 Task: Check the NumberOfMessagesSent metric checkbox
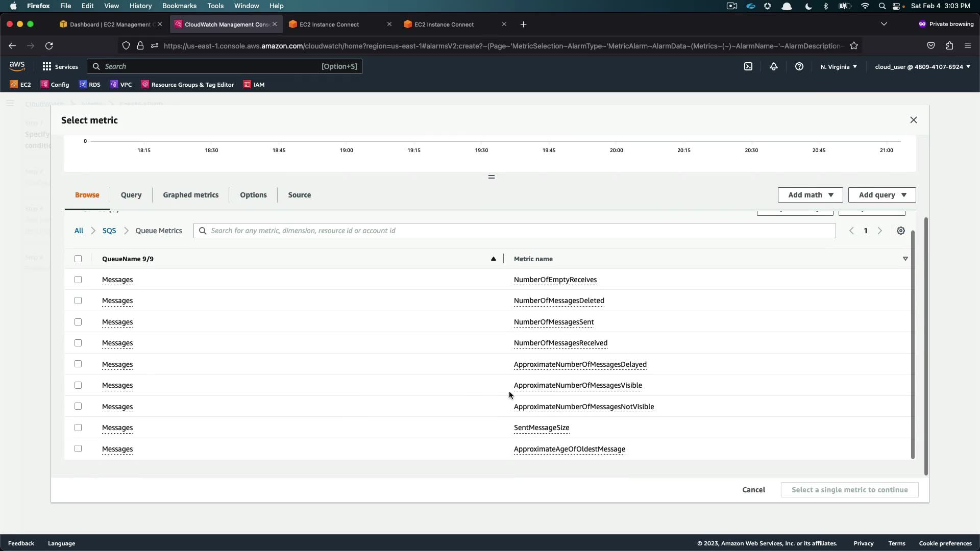[78, 322]
